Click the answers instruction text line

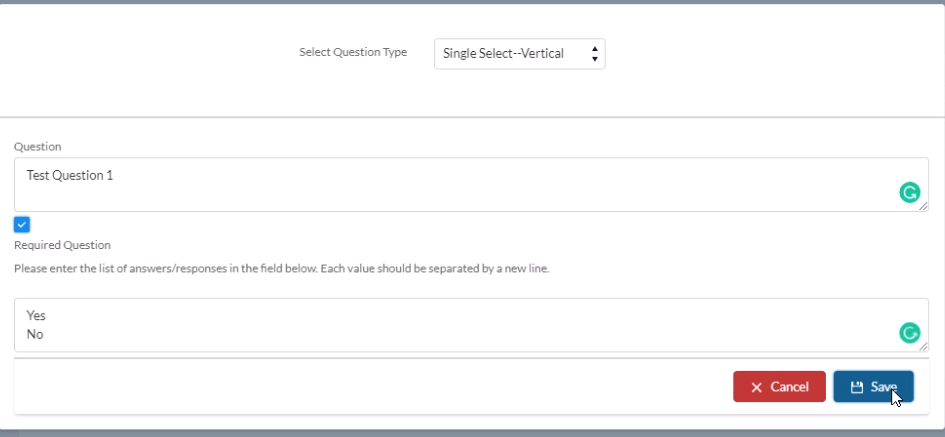(281, 268)
